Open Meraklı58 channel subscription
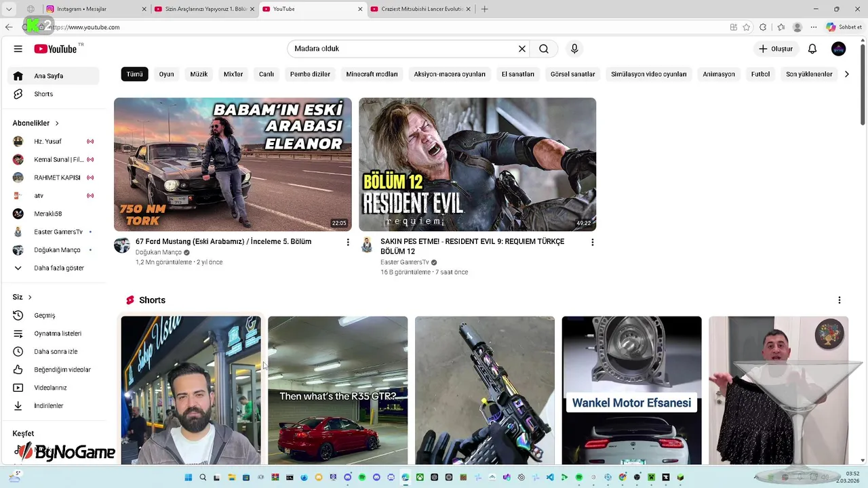868x488 pixels. pos(54,213)
